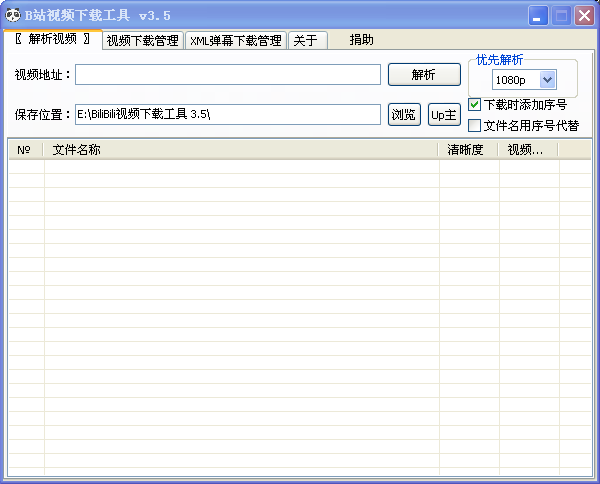Select the 关于 tab
Screen dimensions: 600x484
pyautogui.click(x=307, y=40)
